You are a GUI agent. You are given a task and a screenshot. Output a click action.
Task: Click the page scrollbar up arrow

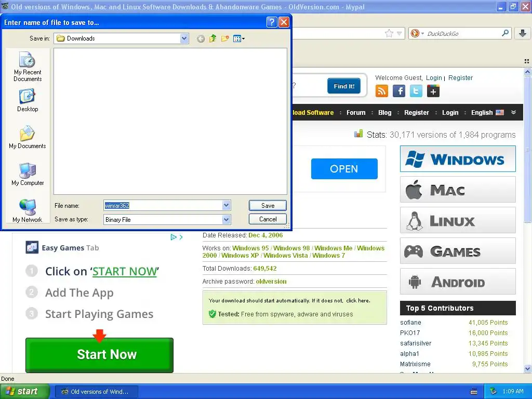pyautogui.click(x=527, y=72)
